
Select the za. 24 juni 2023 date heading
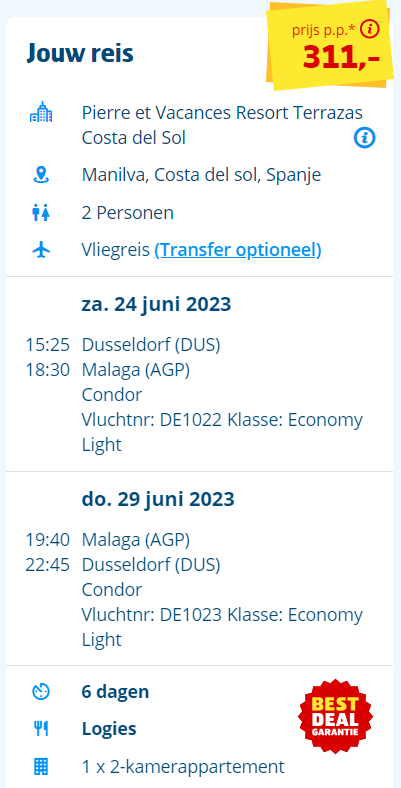156,305
